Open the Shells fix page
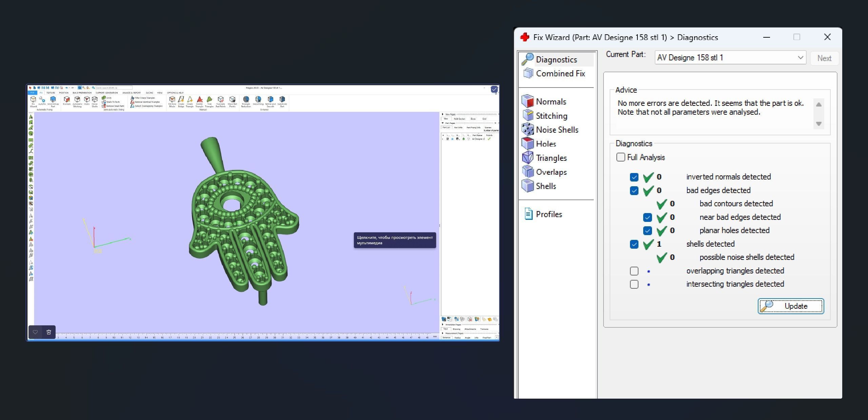The width and height of the screenshot is (868, 420). [x=546, y=186]
